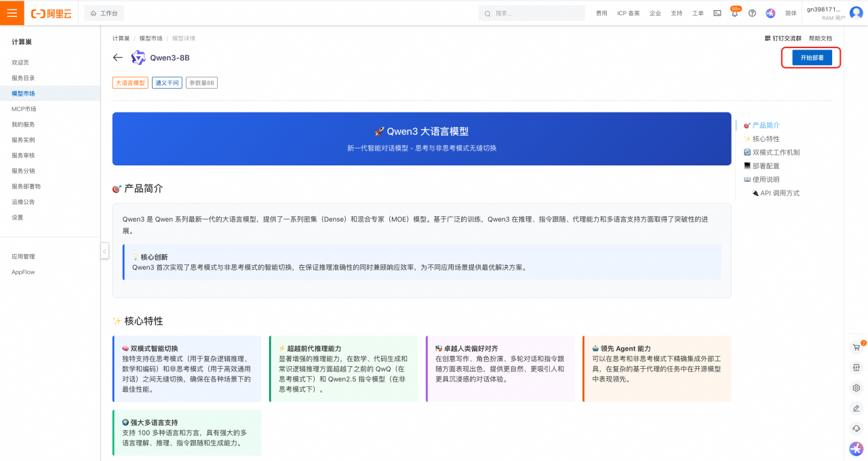Focus the top search box
The image size is (868, 461).
(532, 13)
